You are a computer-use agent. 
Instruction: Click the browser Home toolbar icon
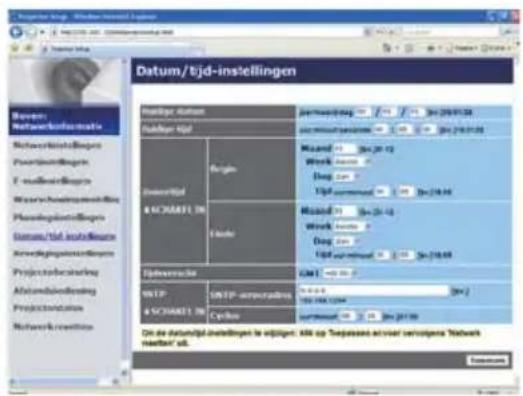(387, 48)
